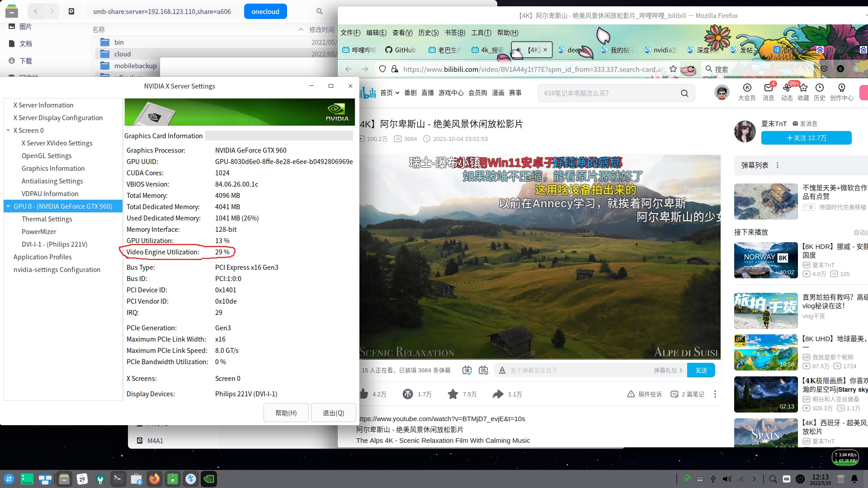868x488 pixels.
Task: Open danmaku font style A icon
Action: (502, 371)
